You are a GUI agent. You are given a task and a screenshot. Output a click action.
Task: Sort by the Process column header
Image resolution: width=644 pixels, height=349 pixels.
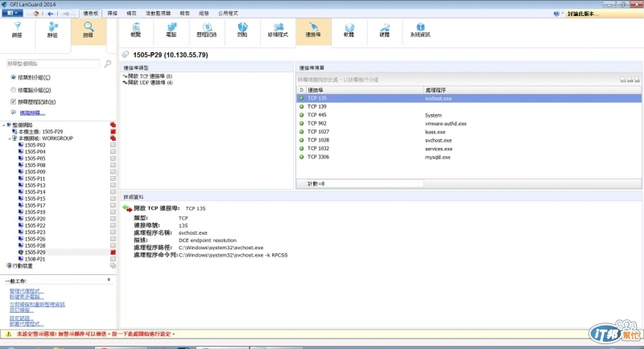532,90
